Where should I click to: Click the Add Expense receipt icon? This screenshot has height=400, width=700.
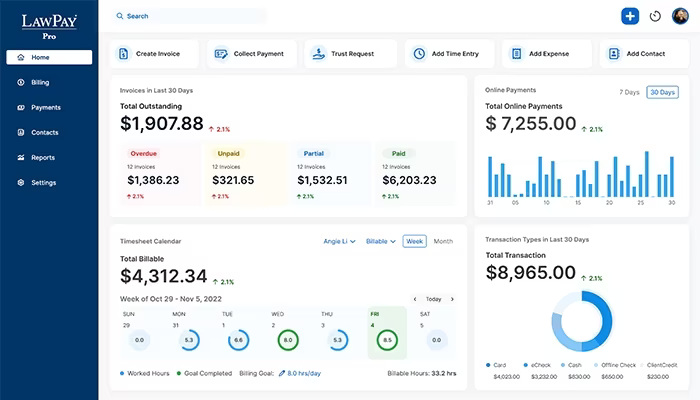[x=517, y=54]
